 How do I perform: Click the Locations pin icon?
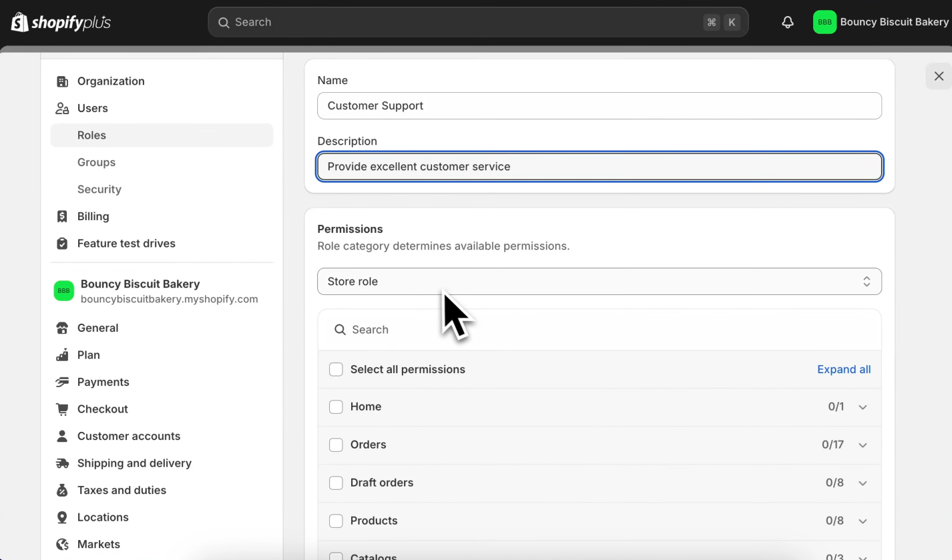[62, 517]
